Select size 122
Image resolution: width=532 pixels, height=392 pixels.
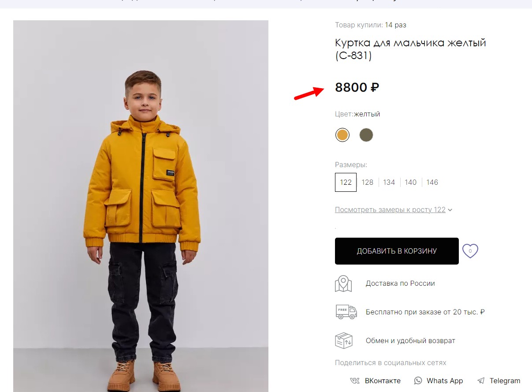(346, 182)
